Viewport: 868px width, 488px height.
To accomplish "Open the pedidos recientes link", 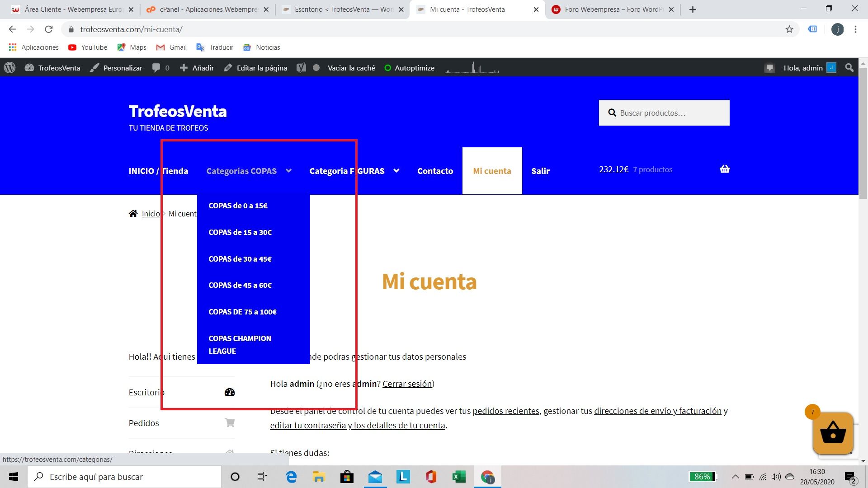I will 506,411.
